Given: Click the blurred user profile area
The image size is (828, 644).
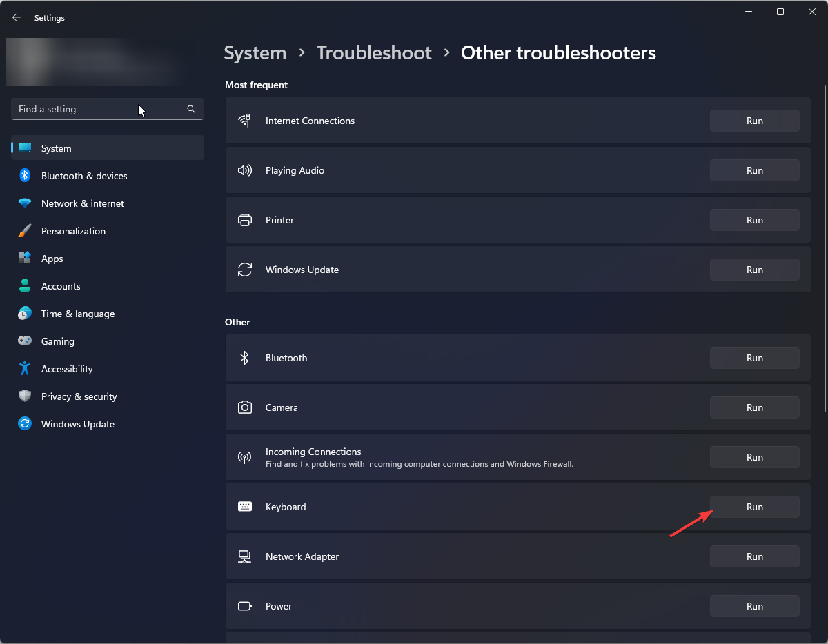Looking at the screenshot, I should (x=95, y=62).
